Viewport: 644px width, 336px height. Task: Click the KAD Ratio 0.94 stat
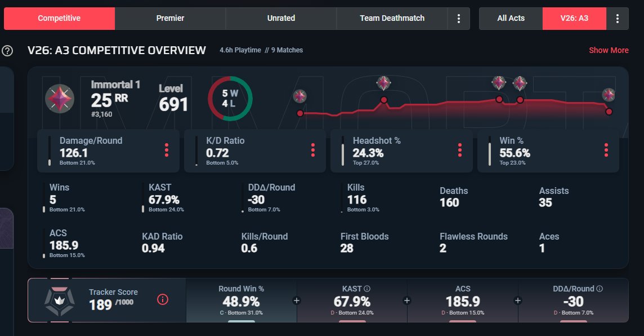click(x=162, y=242)
